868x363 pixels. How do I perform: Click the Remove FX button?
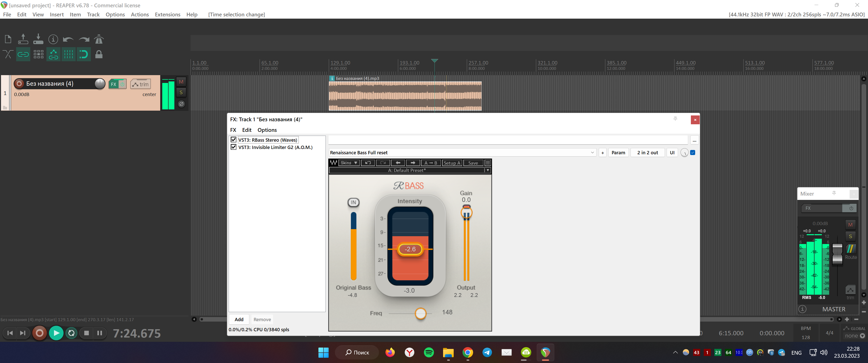tap(262, 320)
